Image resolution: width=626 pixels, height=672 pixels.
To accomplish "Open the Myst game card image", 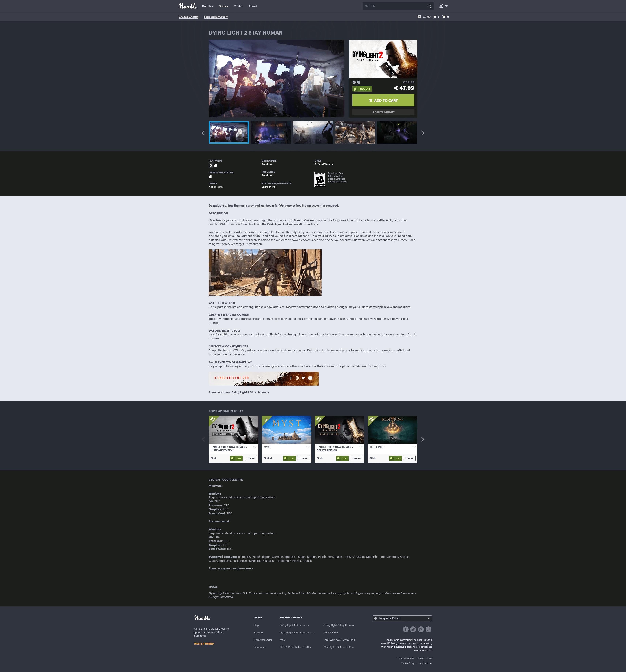I will [287, 430].
